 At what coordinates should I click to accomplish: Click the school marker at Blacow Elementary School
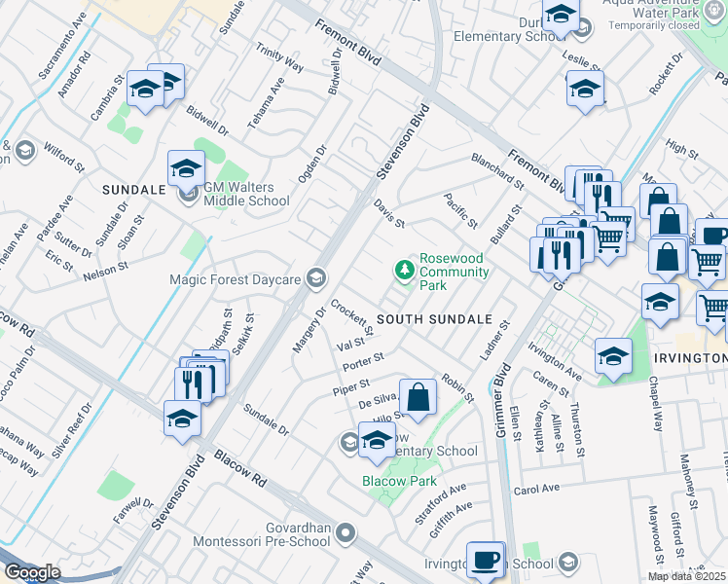click(x=377, y=442)
